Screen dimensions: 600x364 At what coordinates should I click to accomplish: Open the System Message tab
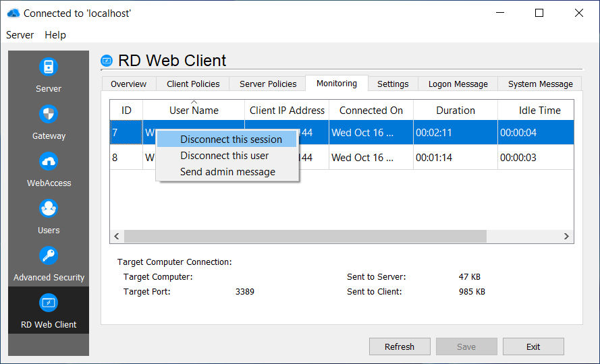click(x=541, y=84)
